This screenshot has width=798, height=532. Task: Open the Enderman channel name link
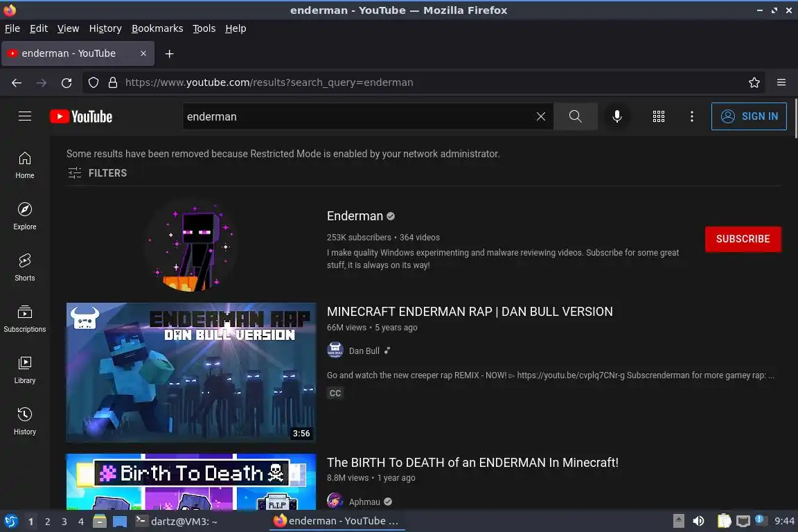tap(355, 216)
